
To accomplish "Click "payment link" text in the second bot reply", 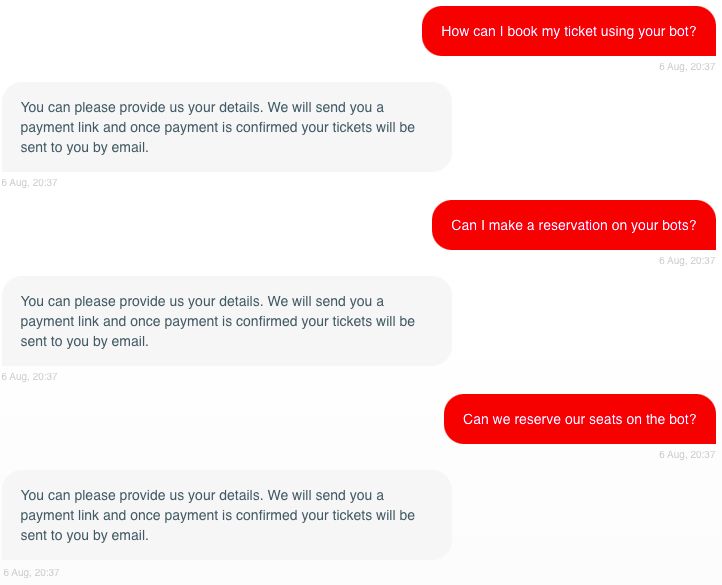I will pyautogui.click(x=59, y=322).
